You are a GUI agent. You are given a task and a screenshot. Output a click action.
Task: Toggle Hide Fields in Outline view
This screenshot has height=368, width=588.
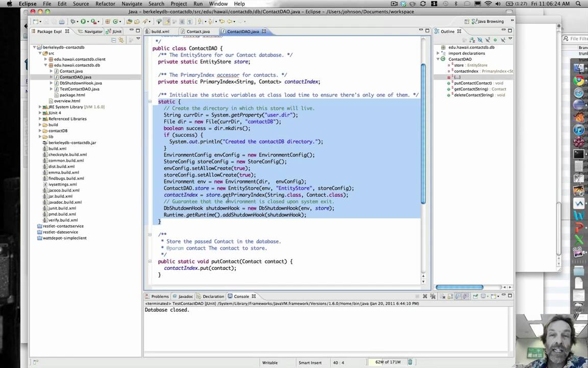480,40
